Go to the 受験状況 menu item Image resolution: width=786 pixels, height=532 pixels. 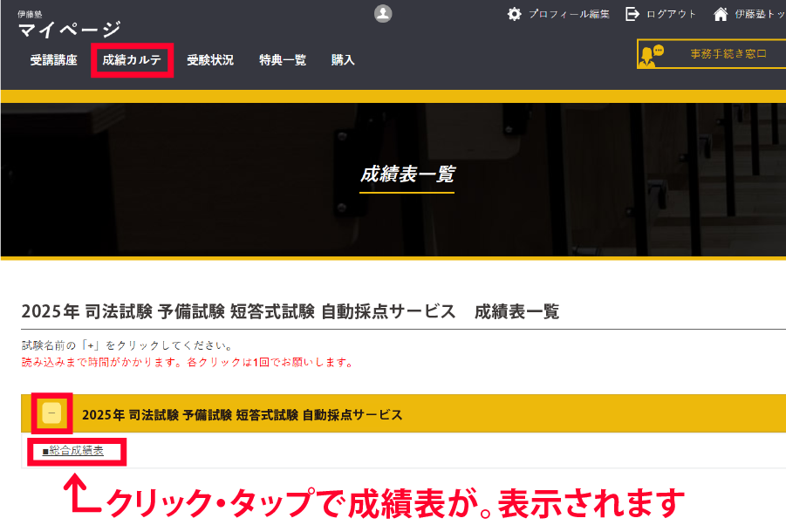[x=210, y=60]
